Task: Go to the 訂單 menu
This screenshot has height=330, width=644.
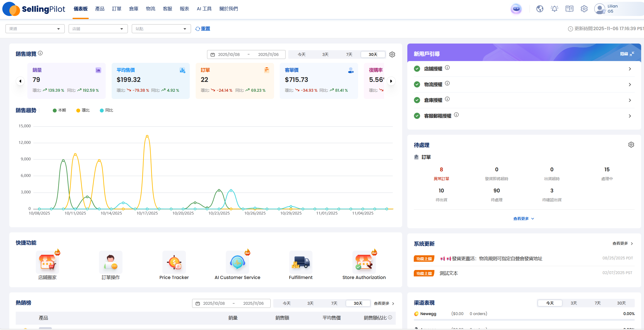Action: coord(117,9)
